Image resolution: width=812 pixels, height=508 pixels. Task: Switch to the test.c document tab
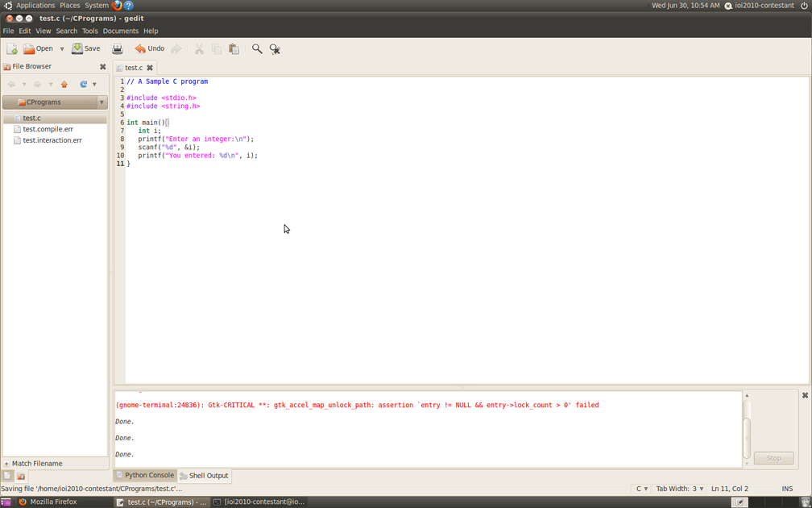[134, 68]
